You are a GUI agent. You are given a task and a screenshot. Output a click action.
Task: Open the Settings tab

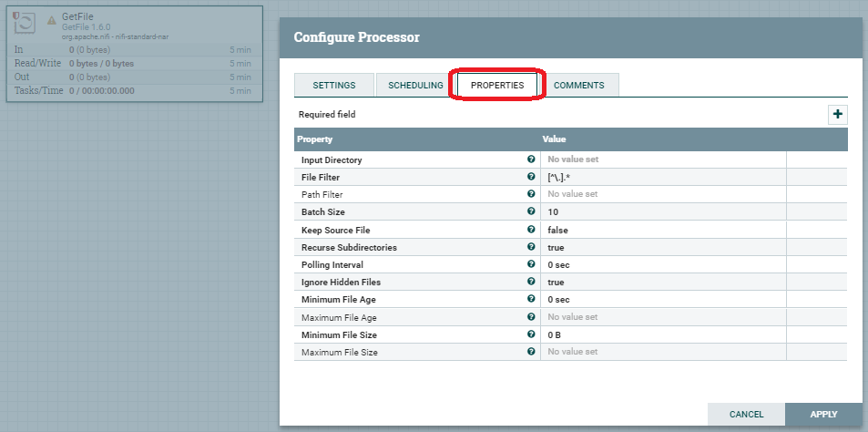333,85
